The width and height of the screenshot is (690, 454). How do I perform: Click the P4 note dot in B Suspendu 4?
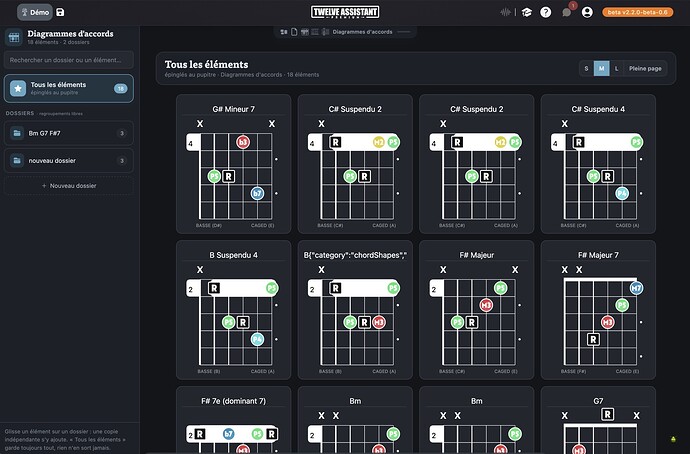pyautogui.click(x=257, y=339)
